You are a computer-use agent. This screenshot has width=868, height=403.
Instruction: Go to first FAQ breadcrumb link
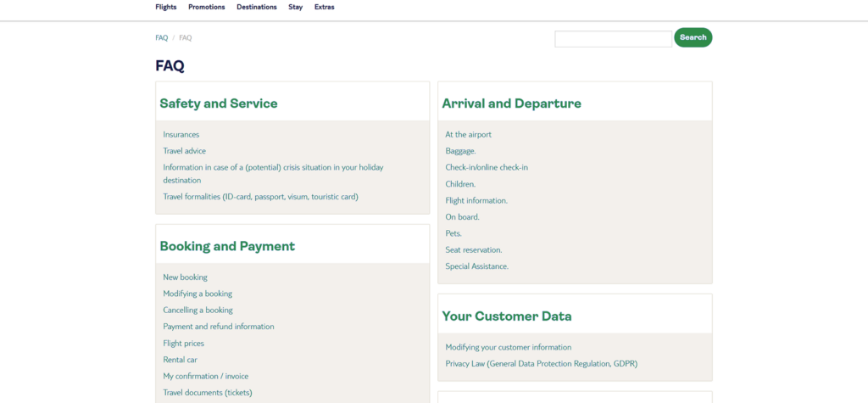coord(161,38)
